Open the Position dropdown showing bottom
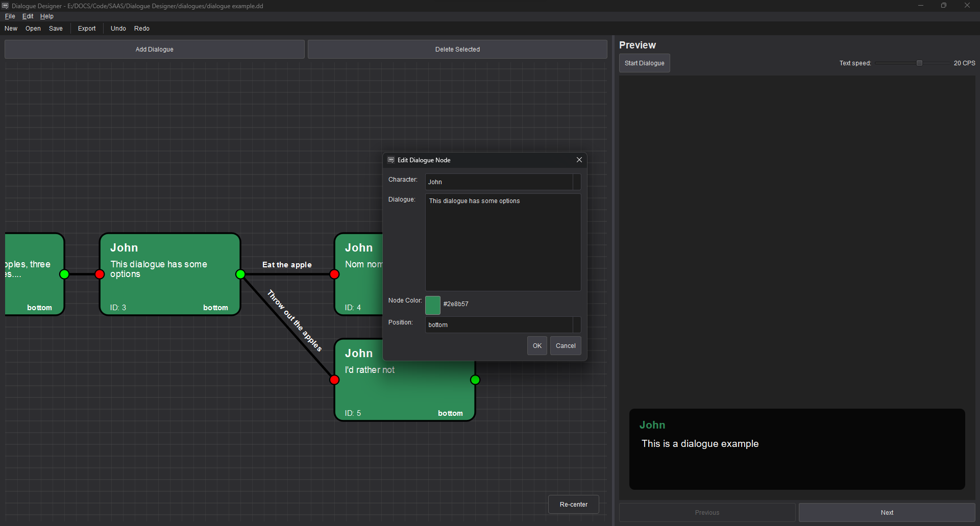Viewport: 980px width, 526px height. pos(576,324)
